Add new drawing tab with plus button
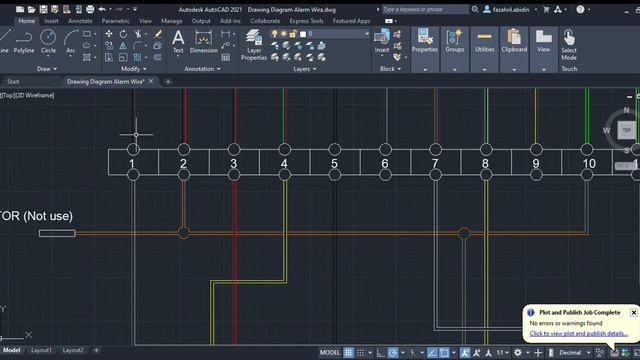This screenshot has height=360, width=640. [x=167, y=82]
